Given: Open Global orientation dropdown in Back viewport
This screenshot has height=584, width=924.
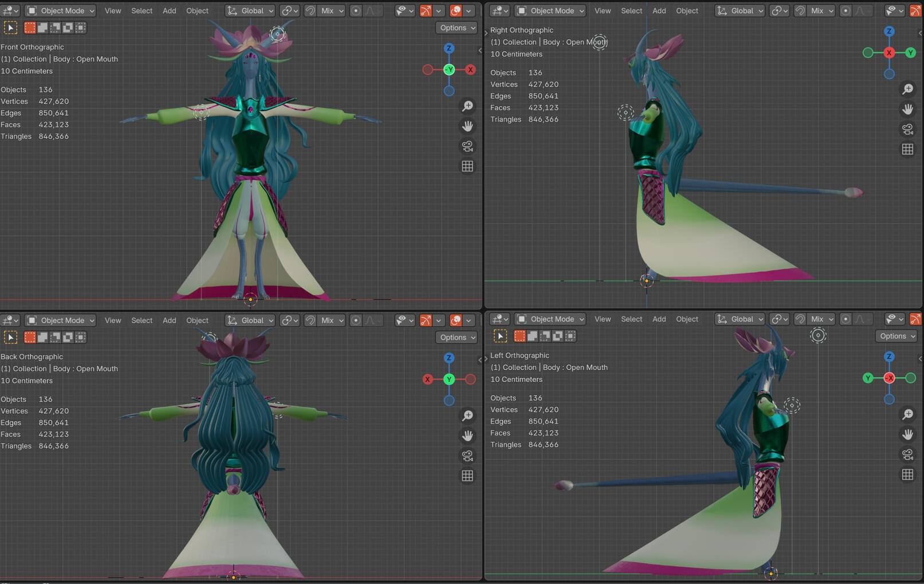Looking at the screenshot, I should pos(250,320).
